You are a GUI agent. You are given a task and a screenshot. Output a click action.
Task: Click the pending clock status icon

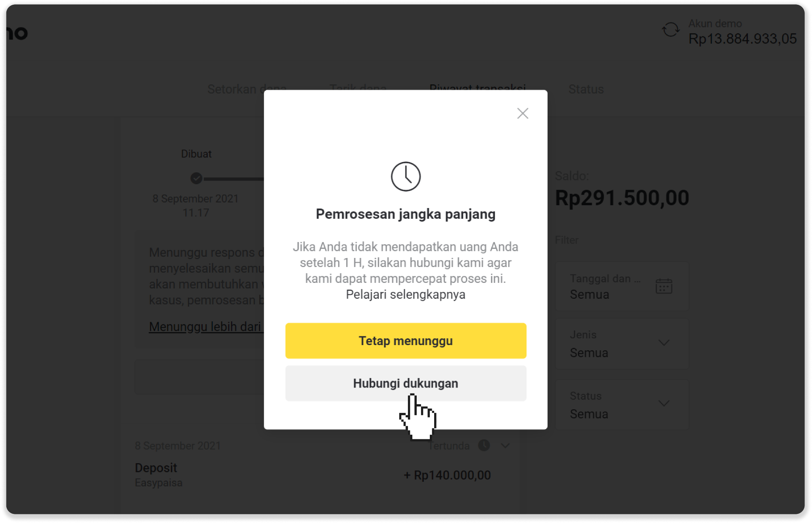(484, 445)
